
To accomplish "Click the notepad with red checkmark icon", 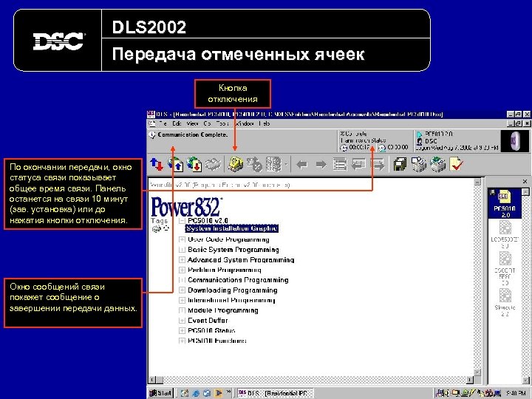I will point(457,165).
